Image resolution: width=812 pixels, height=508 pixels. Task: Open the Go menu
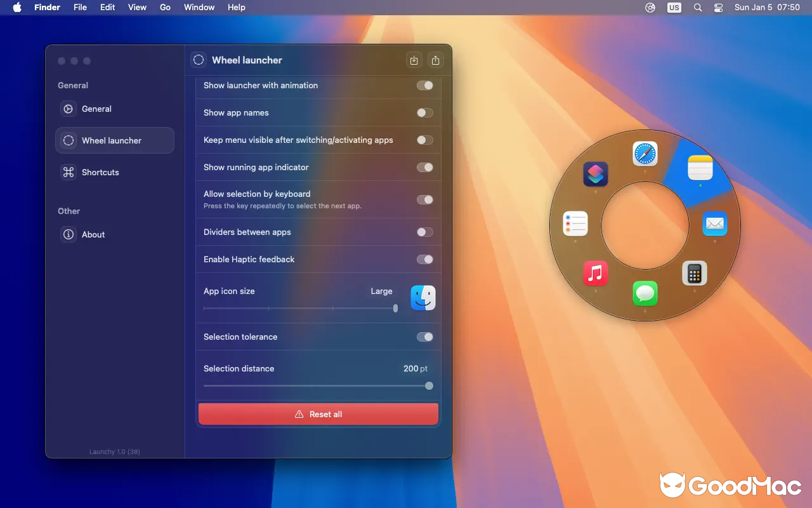pyautogui.click(x=165, y=8)
